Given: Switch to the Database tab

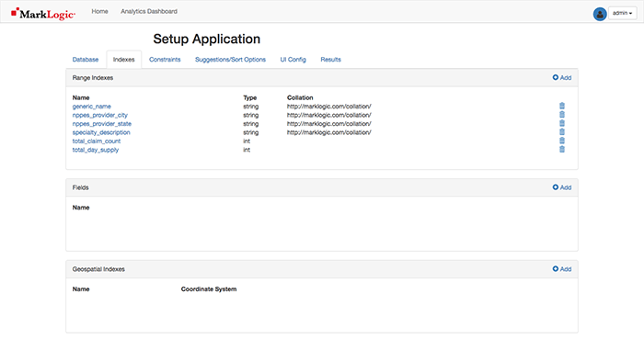Looking at the screenshot, I should (86, 60).
